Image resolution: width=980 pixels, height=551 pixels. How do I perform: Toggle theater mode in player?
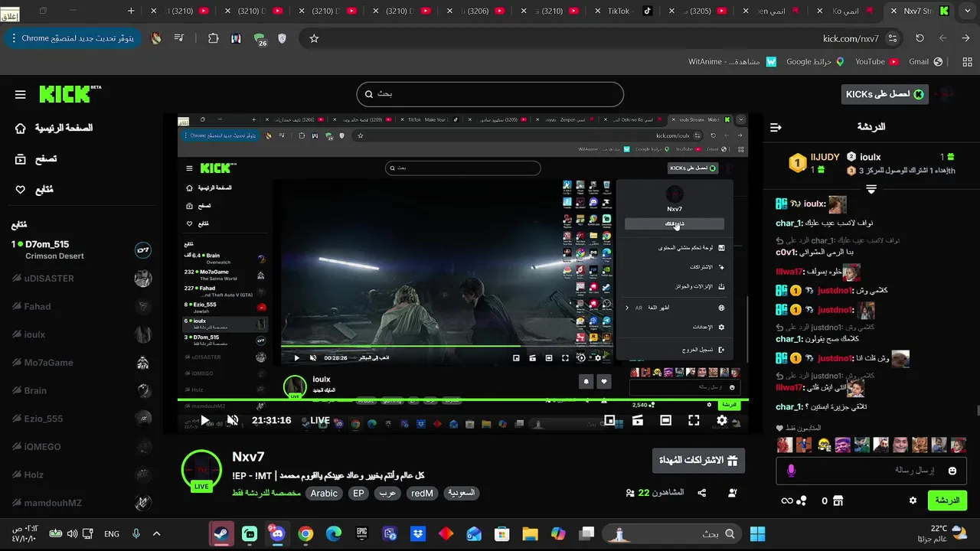666,420
